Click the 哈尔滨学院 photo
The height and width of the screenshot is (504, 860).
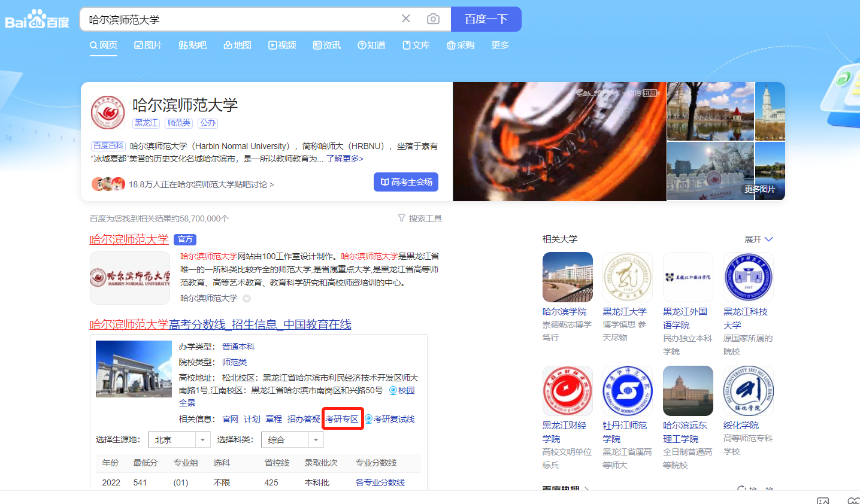coord(568,277)
